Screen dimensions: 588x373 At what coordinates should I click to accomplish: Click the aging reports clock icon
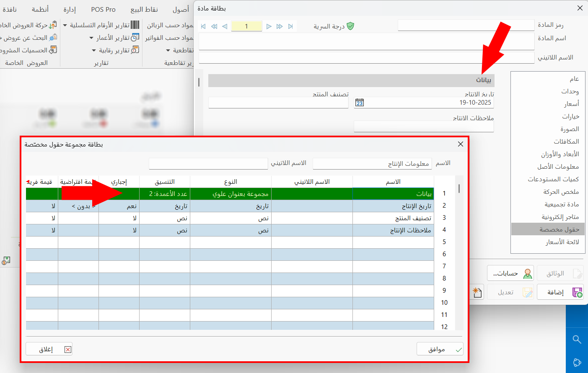coord(135,38)
